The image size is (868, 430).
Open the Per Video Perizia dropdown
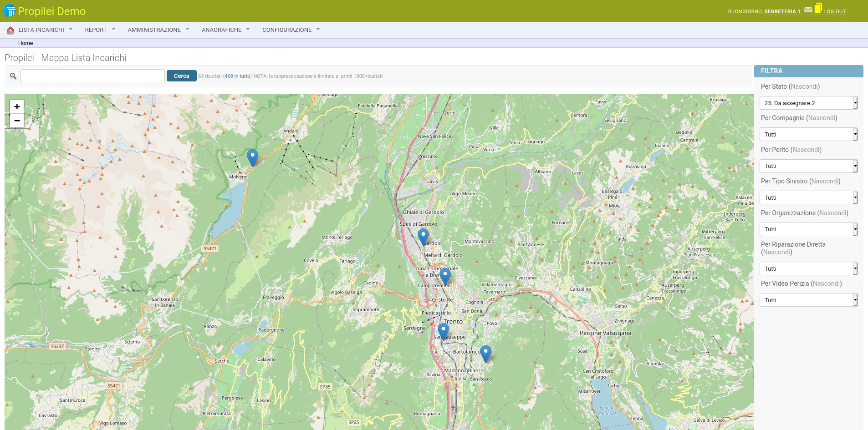click(x=808, y=300)
